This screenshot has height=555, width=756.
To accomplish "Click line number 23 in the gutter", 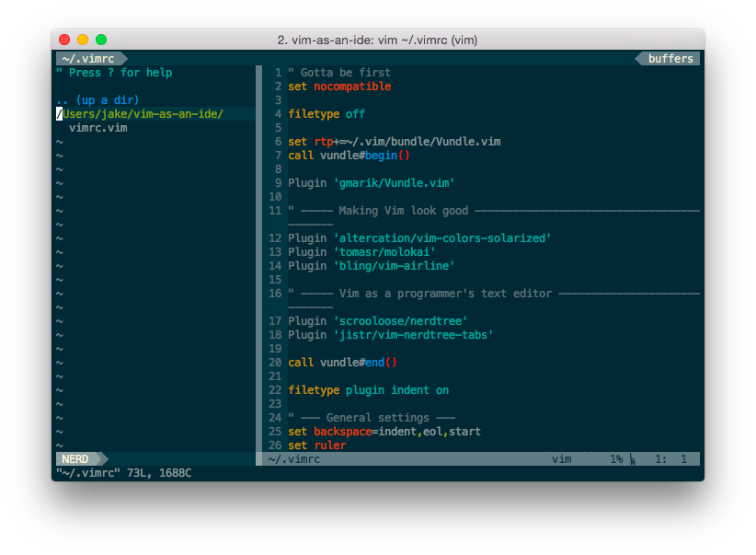I will pos(275,404).
